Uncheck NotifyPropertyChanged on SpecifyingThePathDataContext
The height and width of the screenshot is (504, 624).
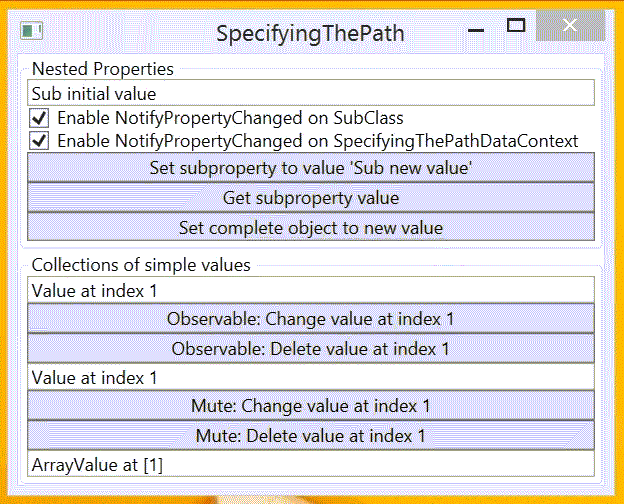[x=39, y=141]
